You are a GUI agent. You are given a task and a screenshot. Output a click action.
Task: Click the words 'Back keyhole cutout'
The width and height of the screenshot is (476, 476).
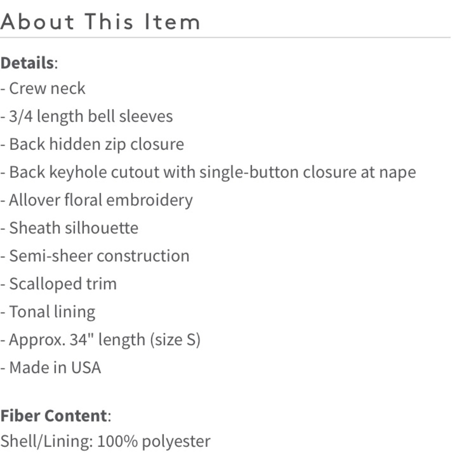84,172
